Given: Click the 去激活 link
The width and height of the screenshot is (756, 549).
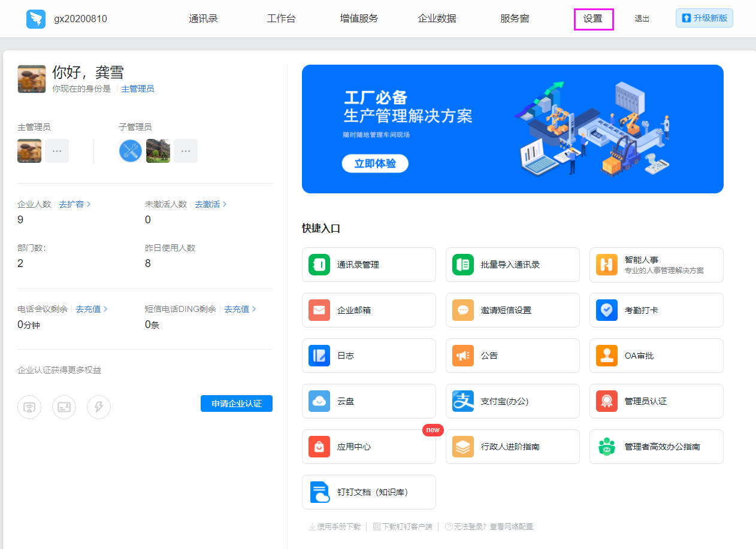Looking at the screenshot, I should 207,204.
